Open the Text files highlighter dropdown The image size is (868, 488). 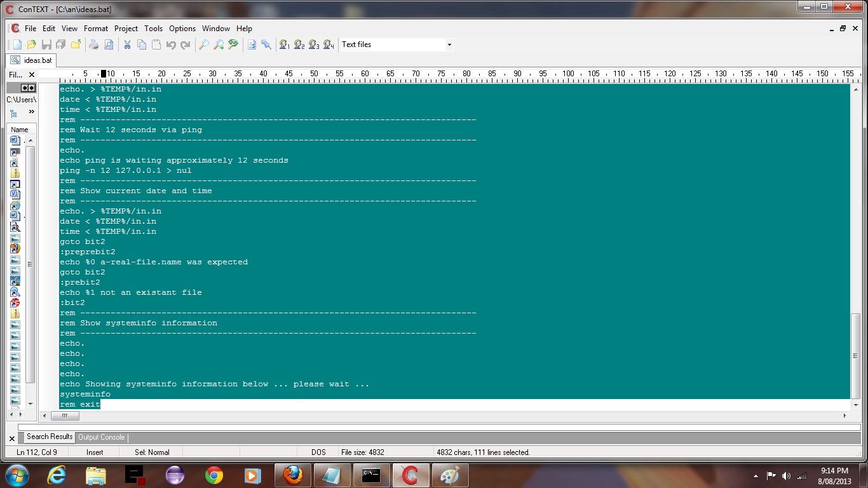coord(449,44)
